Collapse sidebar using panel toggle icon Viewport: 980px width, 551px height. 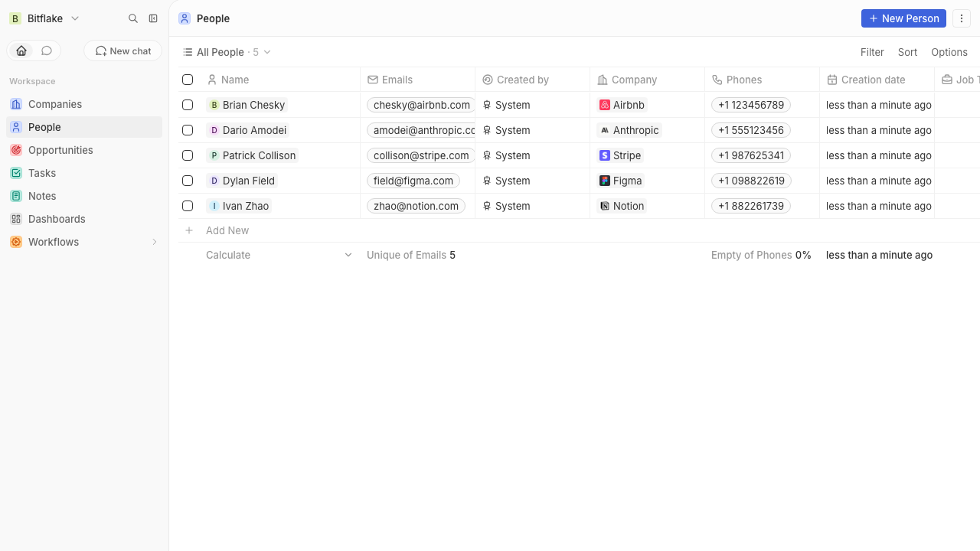point(153,18)
